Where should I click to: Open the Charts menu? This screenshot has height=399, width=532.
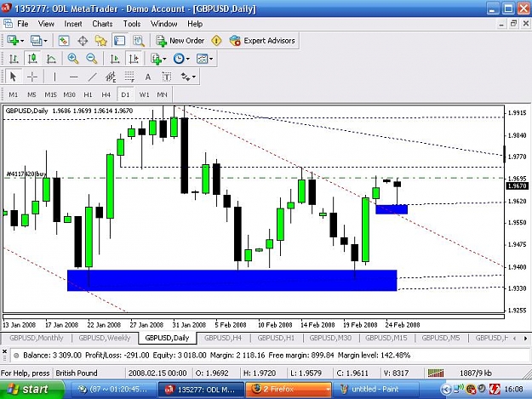tap(102, 24)
